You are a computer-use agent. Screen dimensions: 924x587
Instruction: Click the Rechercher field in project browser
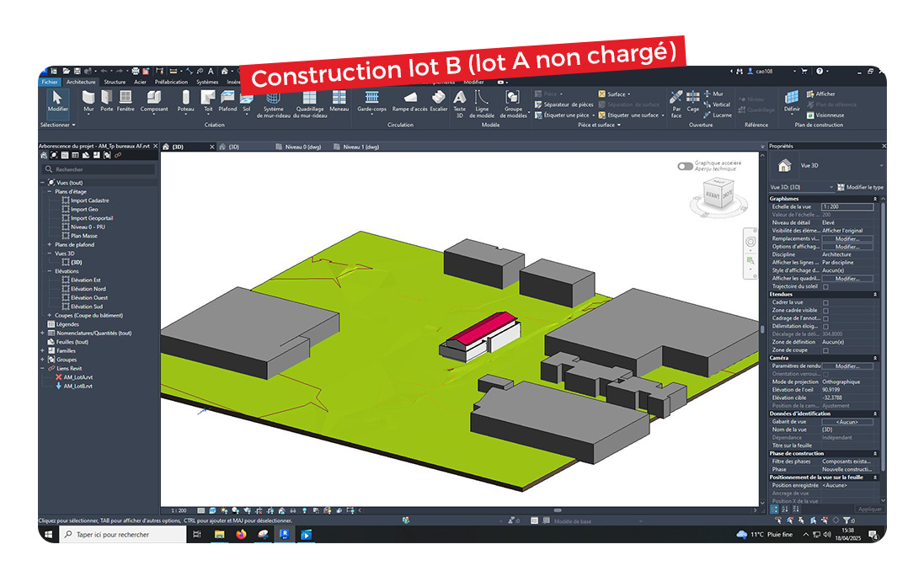[99, 169]
